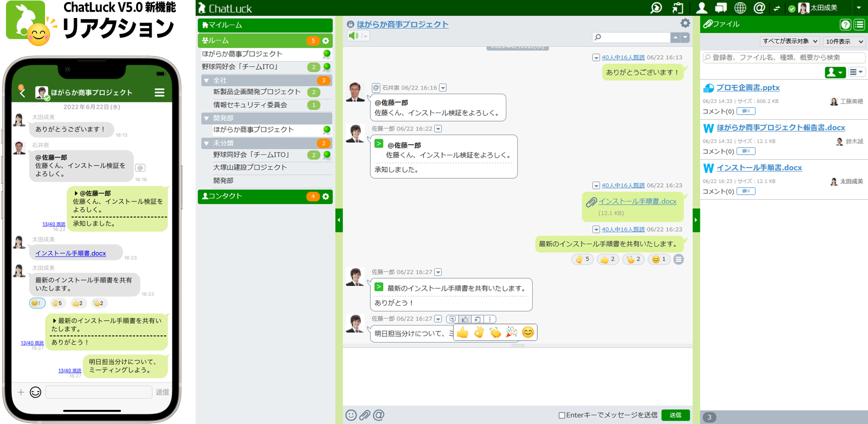Open settings gear on ルーム header

tap(326, 41)
